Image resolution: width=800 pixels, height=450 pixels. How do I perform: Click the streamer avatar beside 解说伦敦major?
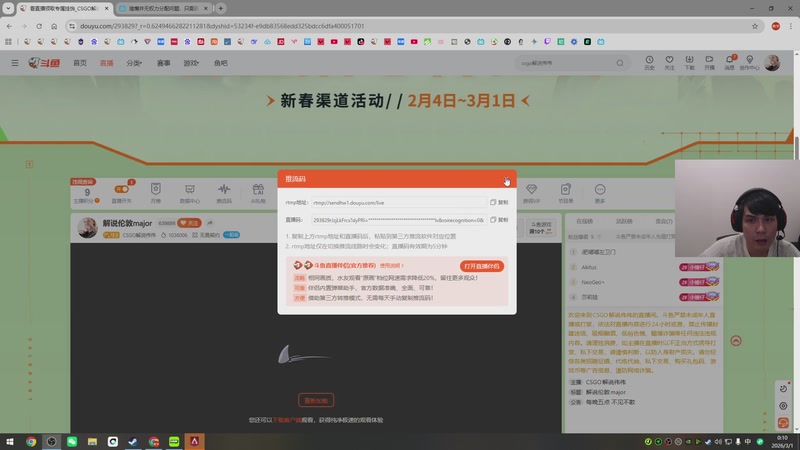(87, 228)
